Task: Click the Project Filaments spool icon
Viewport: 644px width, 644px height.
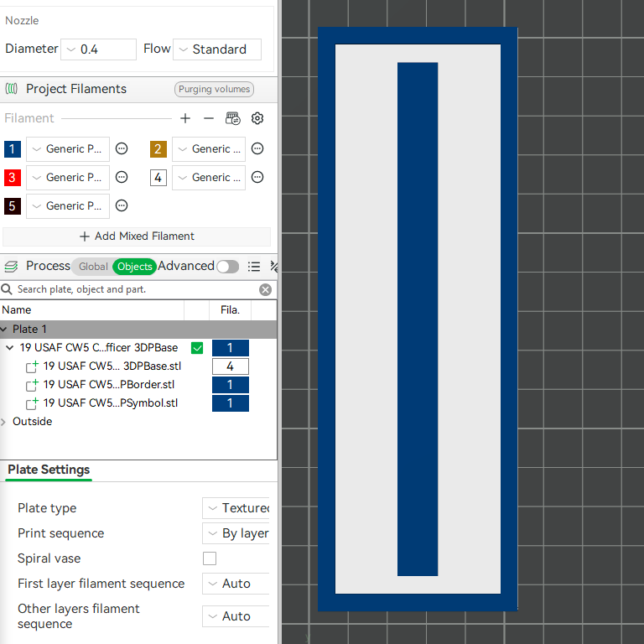Action: 12,89
